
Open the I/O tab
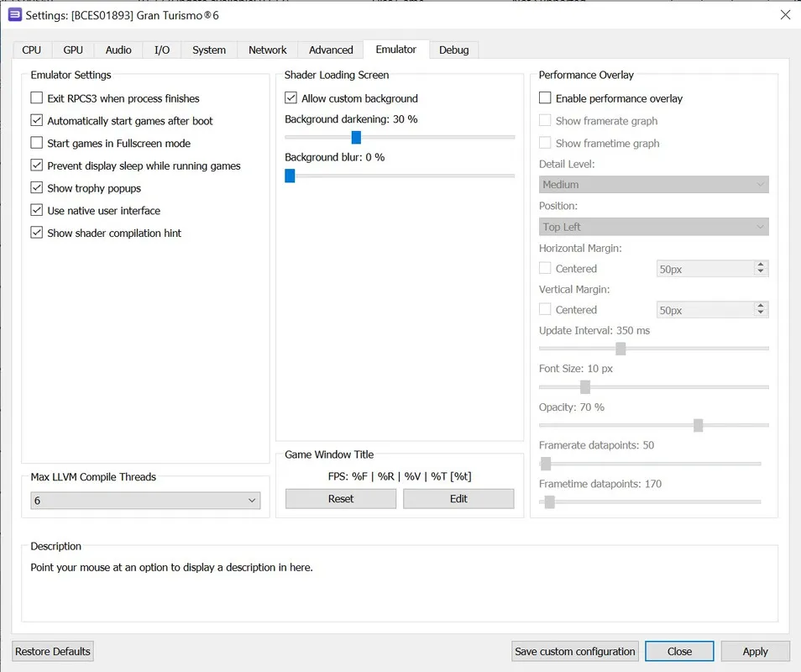coord(162,50)
